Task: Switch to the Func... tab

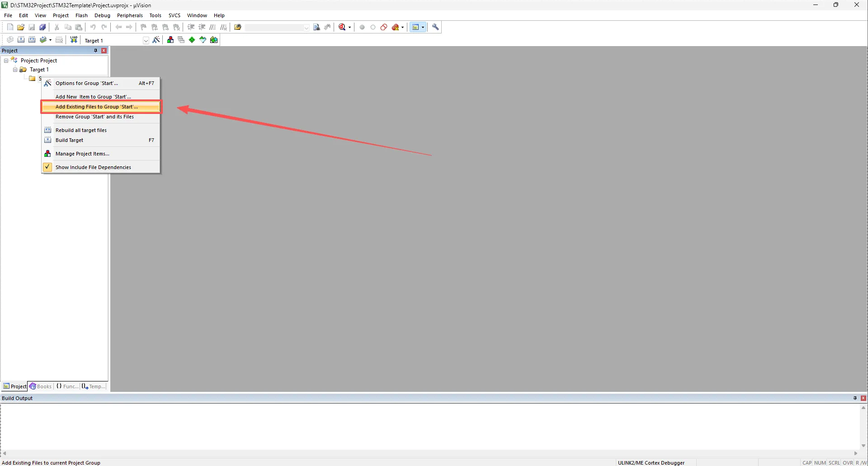Action: (x=67, y=386)
